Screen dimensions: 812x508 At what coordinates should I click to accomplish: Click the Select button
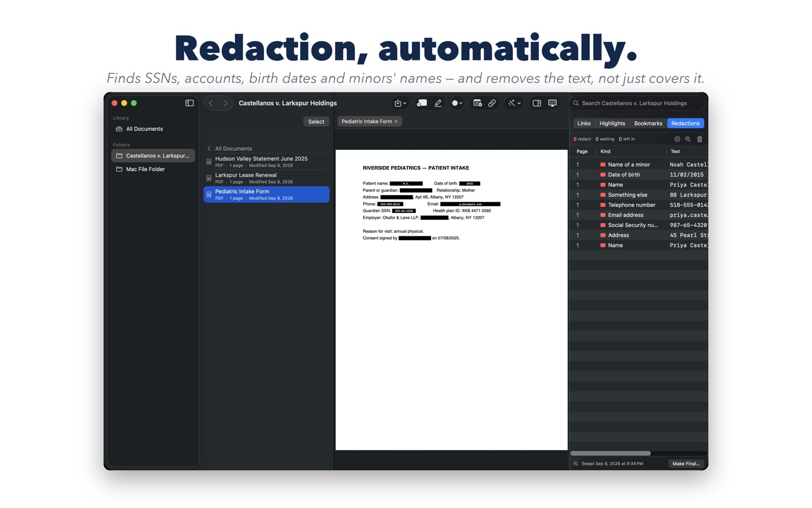coord(316,121)
